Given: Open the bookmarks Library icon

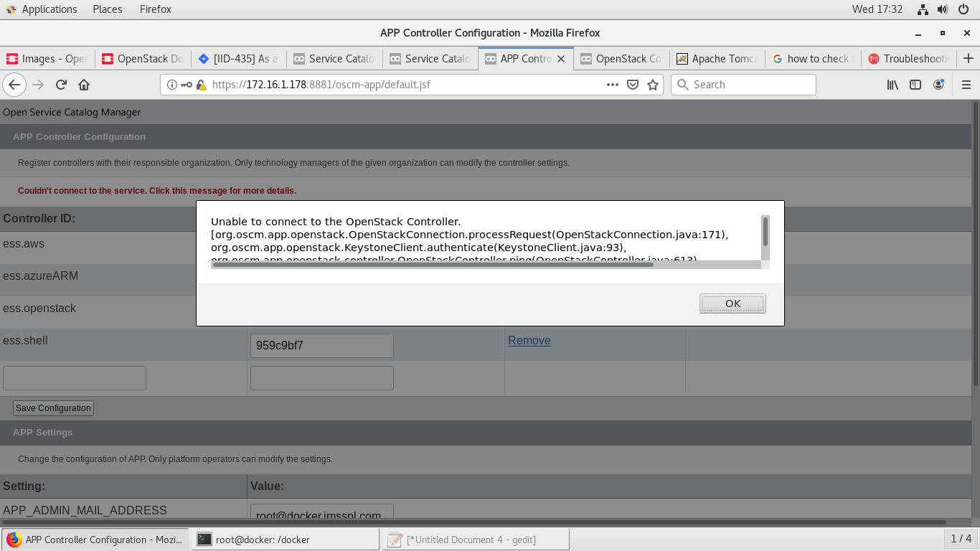Looking at the screenshot, I should coord(892,85).
